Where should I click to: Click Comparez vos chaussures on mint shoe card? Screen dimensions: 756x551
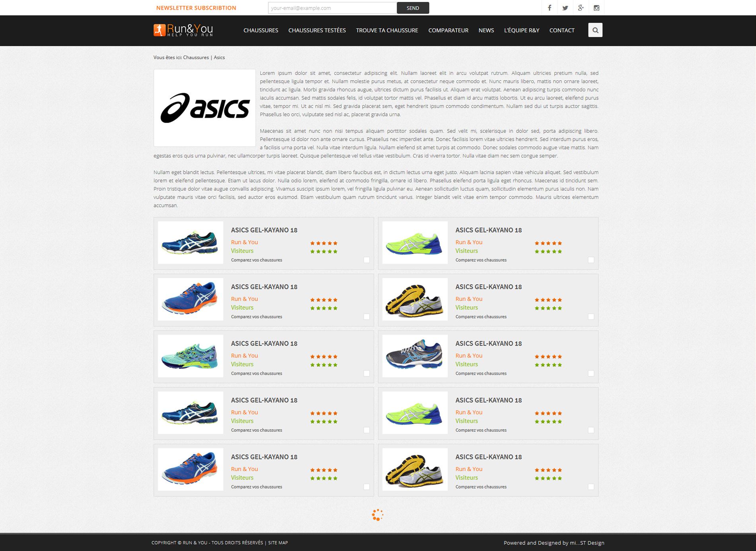pos(256,373)
